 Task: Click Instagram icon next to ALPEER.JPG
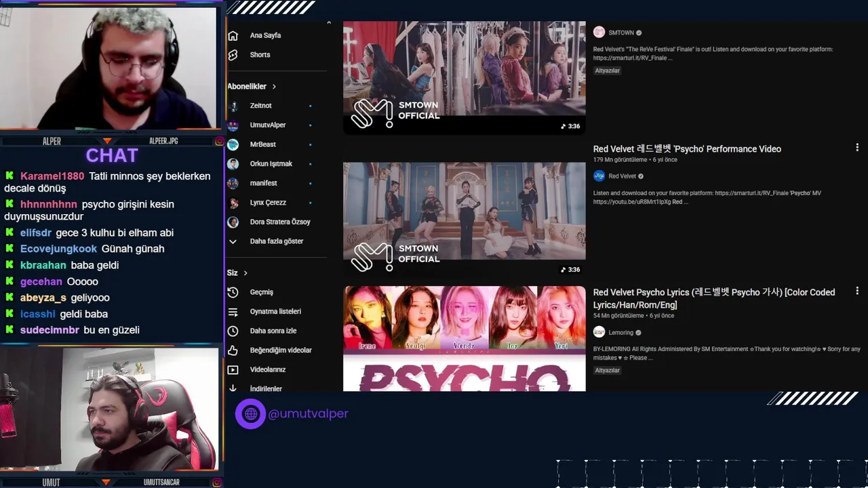[x=219, y=141]
